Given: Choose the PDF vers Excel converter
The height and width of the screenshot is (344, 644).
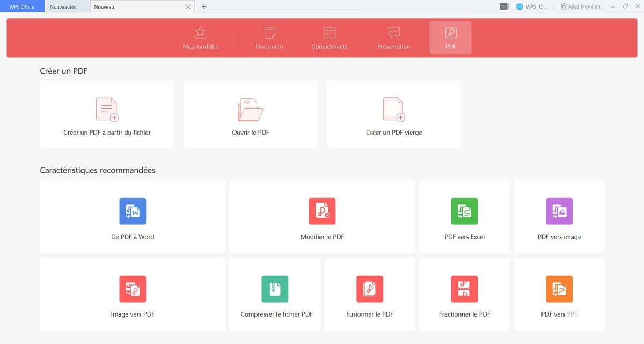Looking at the screenshot, I should [x=464, y=216].
